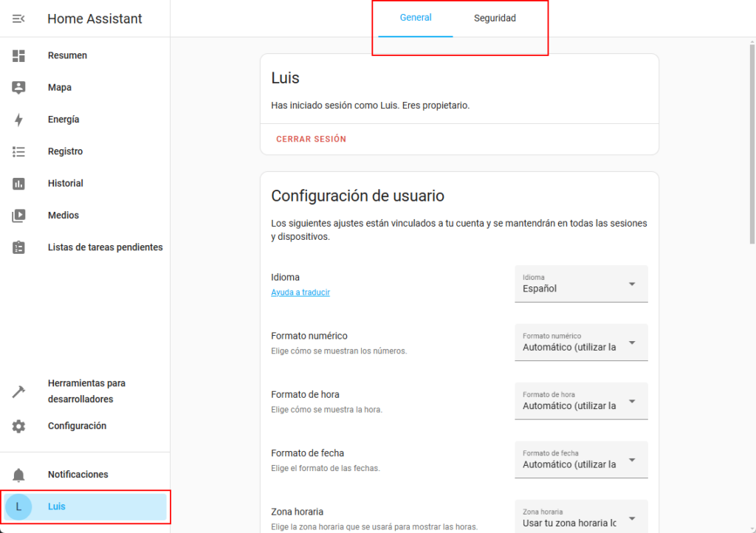Follow the Ayuda a traducir link

tap(300, 292)
